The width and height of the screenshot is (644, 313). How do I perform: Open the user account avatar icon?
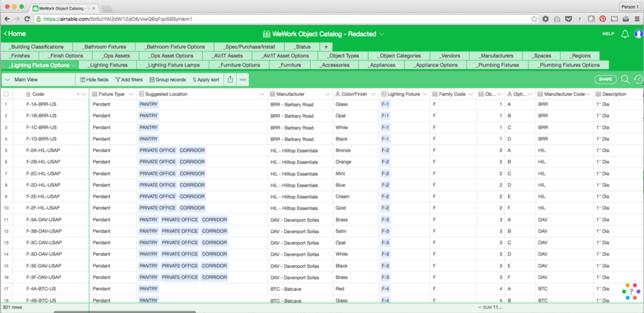(638, 34)
